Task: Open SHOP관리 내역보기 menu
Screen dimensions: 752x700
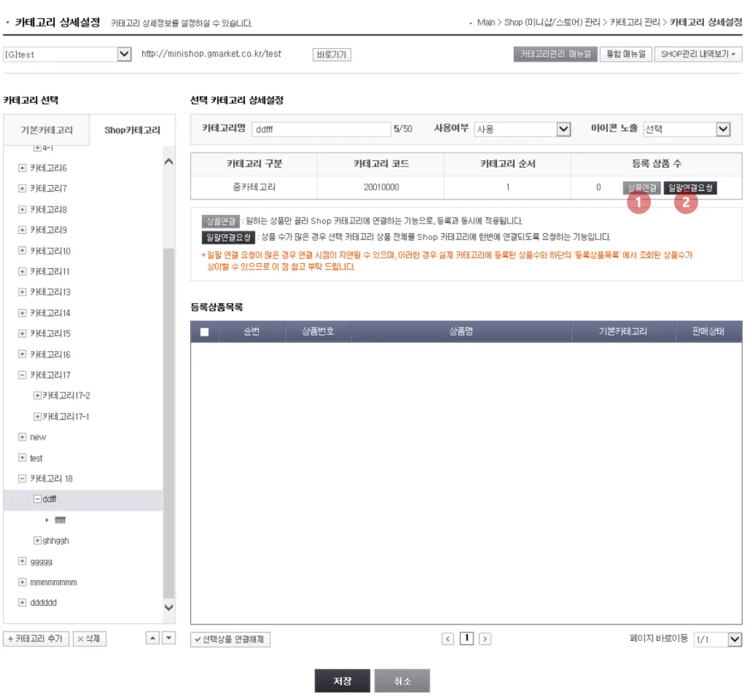Action: 698,54
